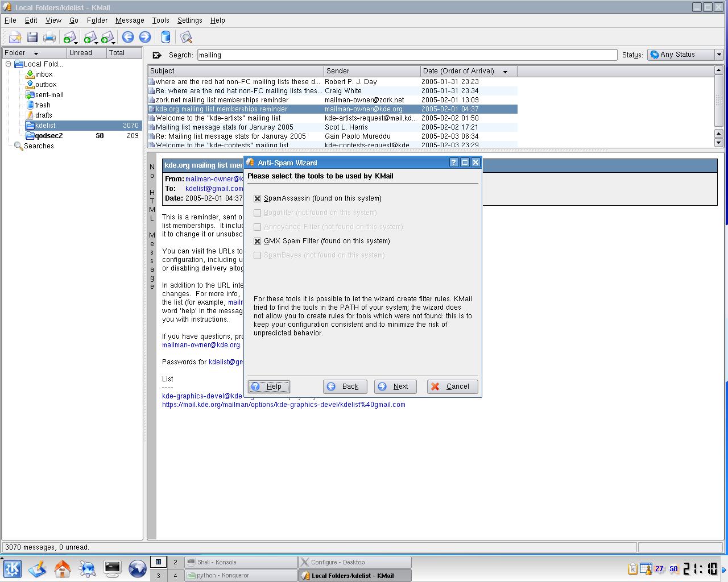Screen dimensions: 728x582
Task: Select the qodsec2 folder
Action: 48,136
